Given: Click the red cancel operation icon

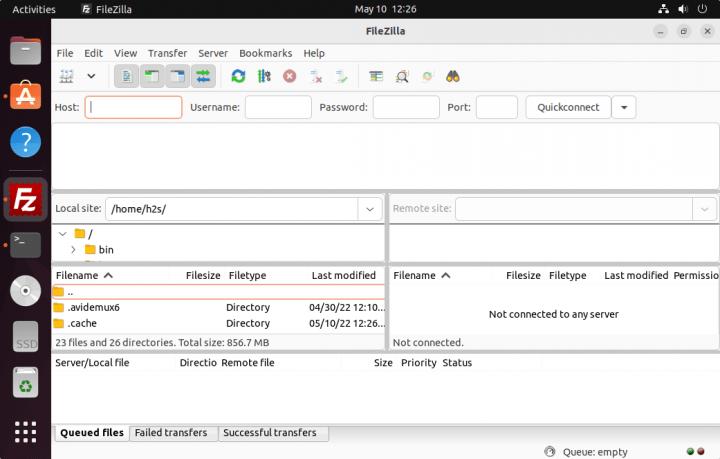Looking at the screenshot, I should (290, 76).
